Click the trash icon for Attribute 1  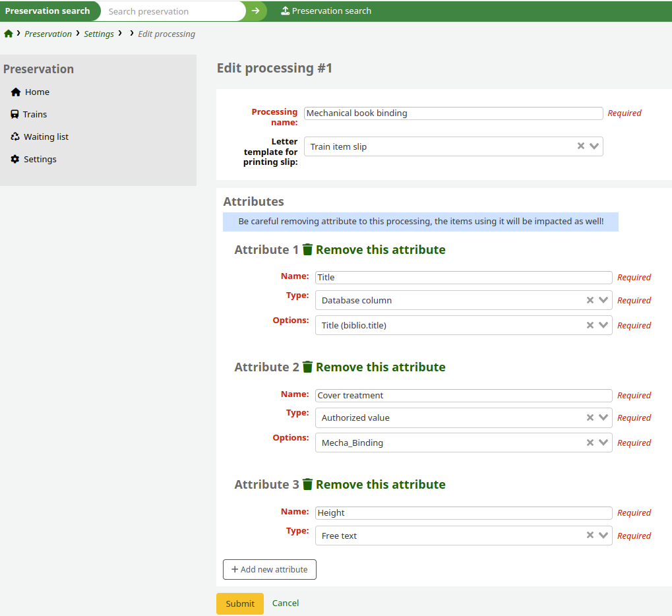[307, 249]
